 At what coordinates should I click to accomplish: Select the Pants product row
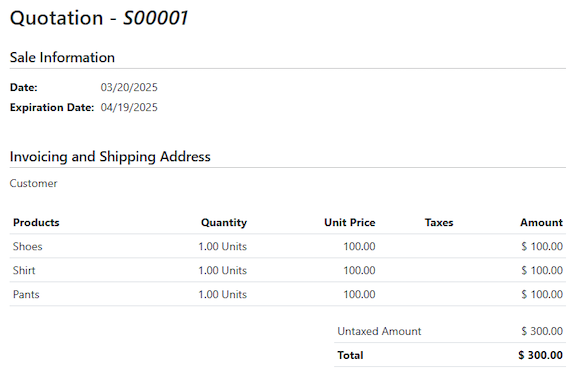click(x=288, y=294)
